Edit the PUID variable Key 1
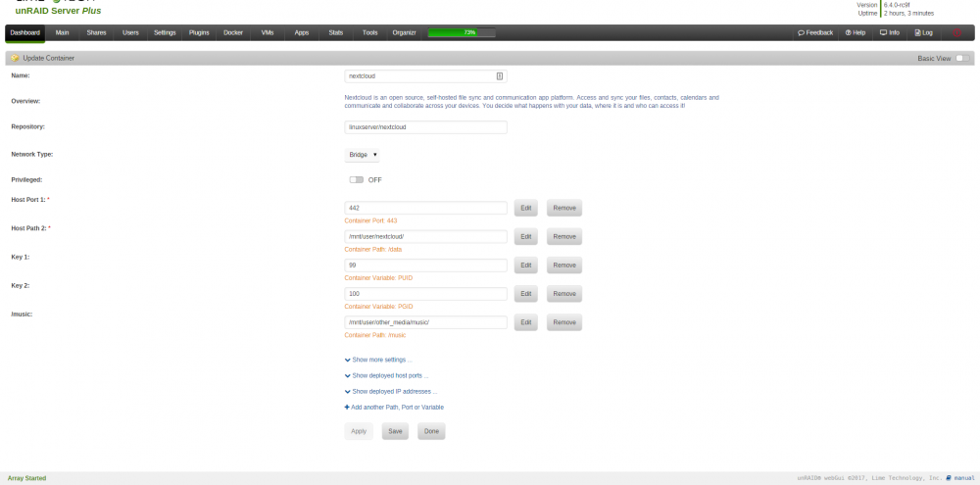980x485 pixels. tap(525, 265)
